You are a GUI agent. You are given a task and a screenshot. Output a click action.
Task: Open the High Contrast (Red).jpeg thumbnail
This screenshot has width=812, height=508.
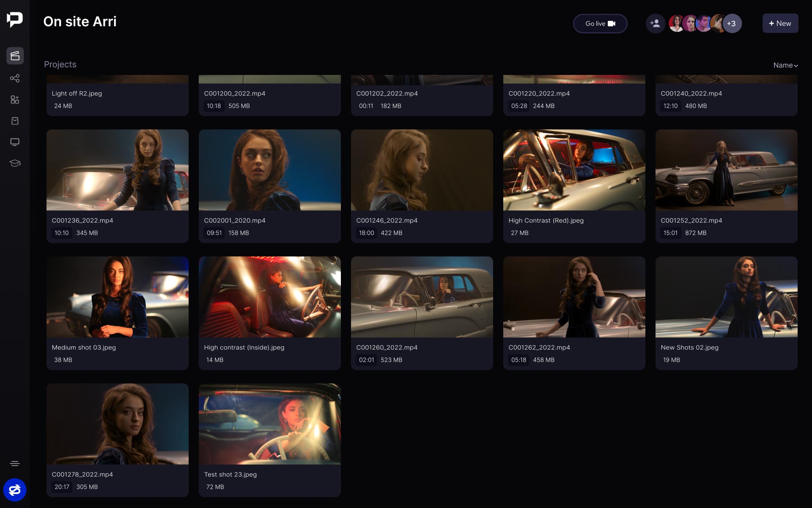574,170
